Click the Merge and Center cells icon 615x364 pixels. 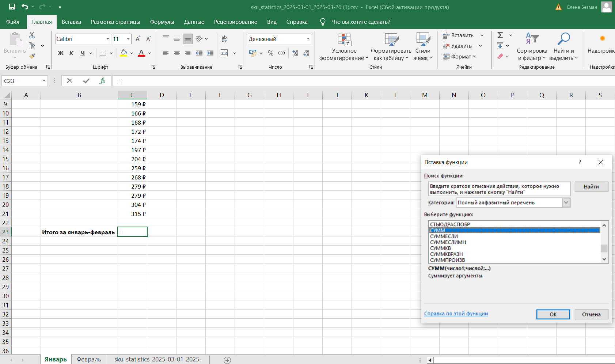(x=224, y=53)
